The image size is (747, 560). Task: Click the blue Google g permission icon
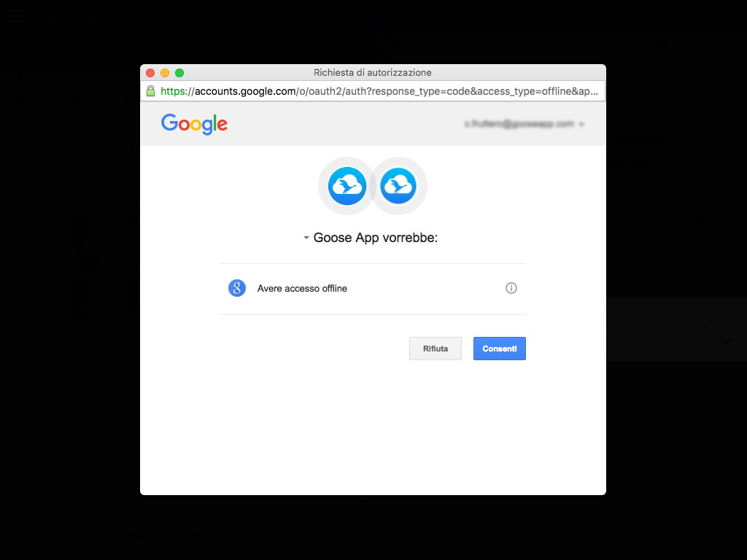(237, 288)
